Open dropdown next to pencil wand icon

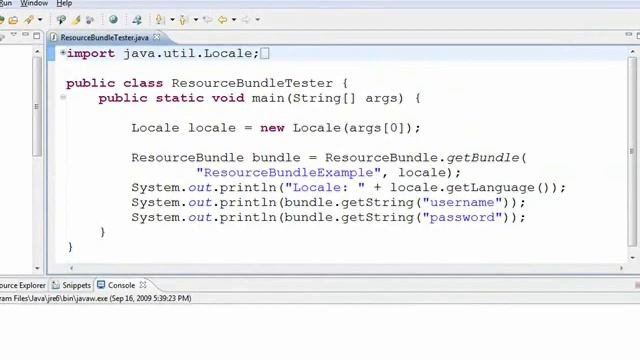point(40,20)
